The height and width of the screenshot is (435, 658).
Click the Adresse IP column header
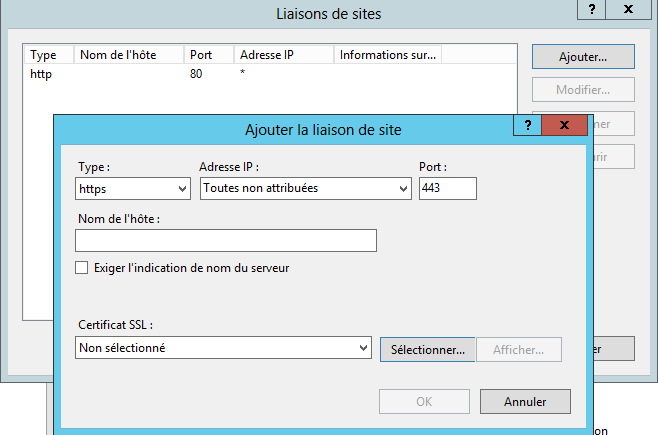click(x=284, y=55)
